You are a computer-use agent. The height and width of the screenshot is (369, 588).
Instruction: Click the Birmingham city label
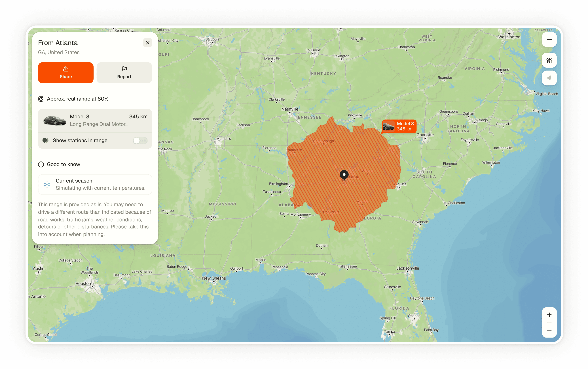(x=278, y=184)
